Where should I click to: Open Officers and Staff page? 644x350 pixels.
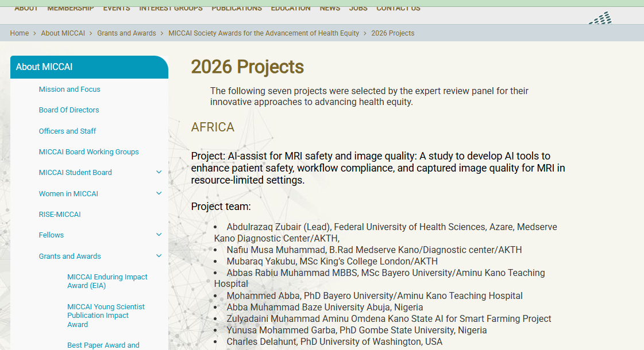pyautogui.click(x=67, y=131)
